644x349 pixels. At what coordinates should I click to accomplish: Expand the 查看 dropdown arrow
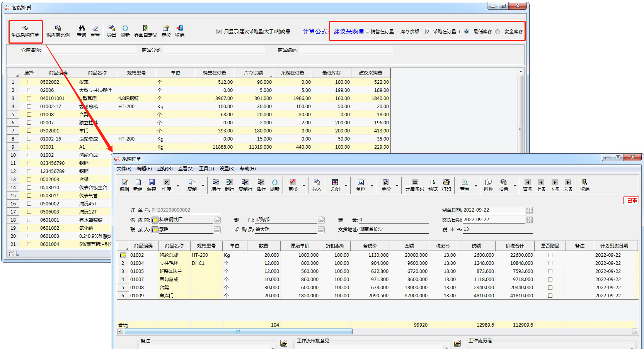[x=475, y=186]
